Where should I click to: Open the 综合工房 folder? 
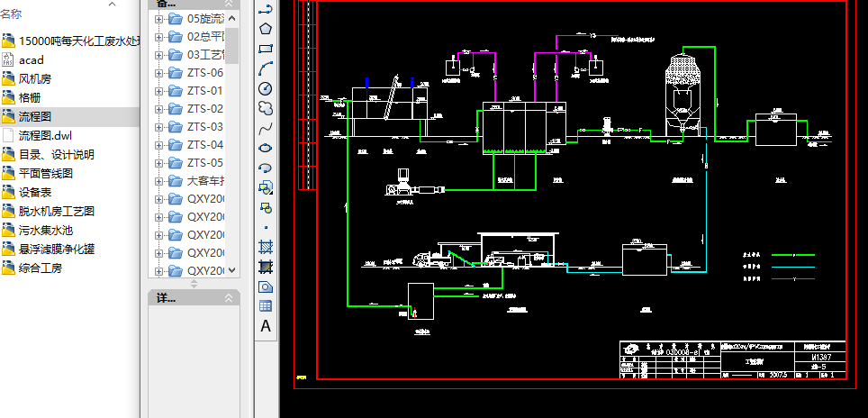point(41,268)
